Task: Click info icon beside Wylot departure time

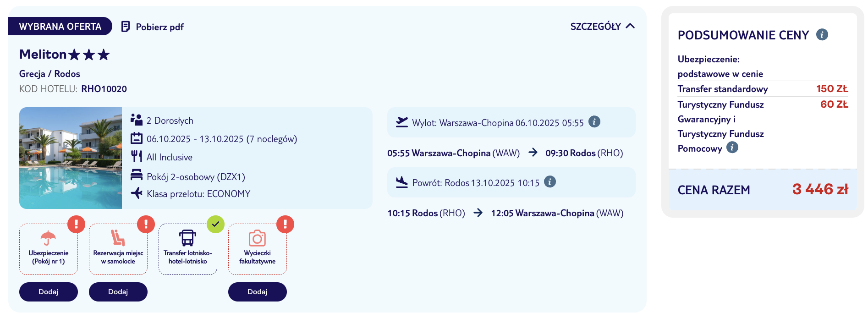Action: (594, 122)
